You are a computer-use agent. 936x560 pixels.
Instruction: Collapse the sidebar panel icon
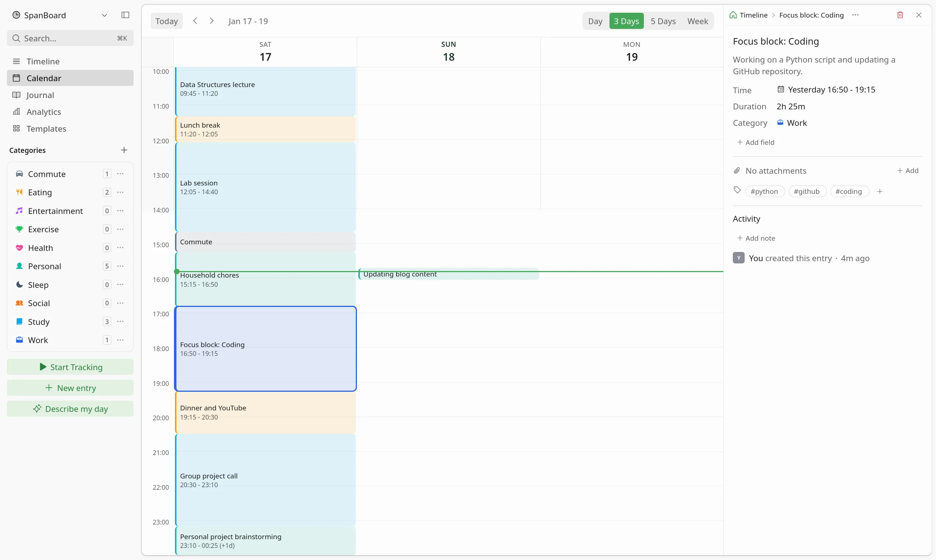coord(125,15)
